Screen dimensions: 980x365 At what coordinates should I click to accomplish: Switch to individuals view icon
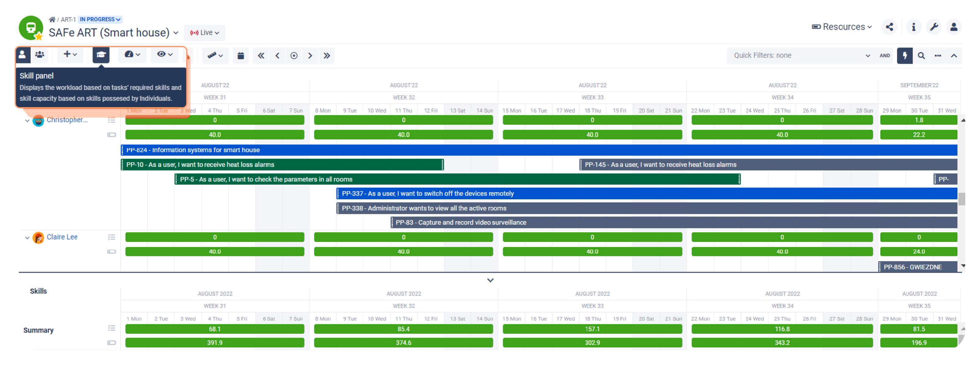coord(22,55)
